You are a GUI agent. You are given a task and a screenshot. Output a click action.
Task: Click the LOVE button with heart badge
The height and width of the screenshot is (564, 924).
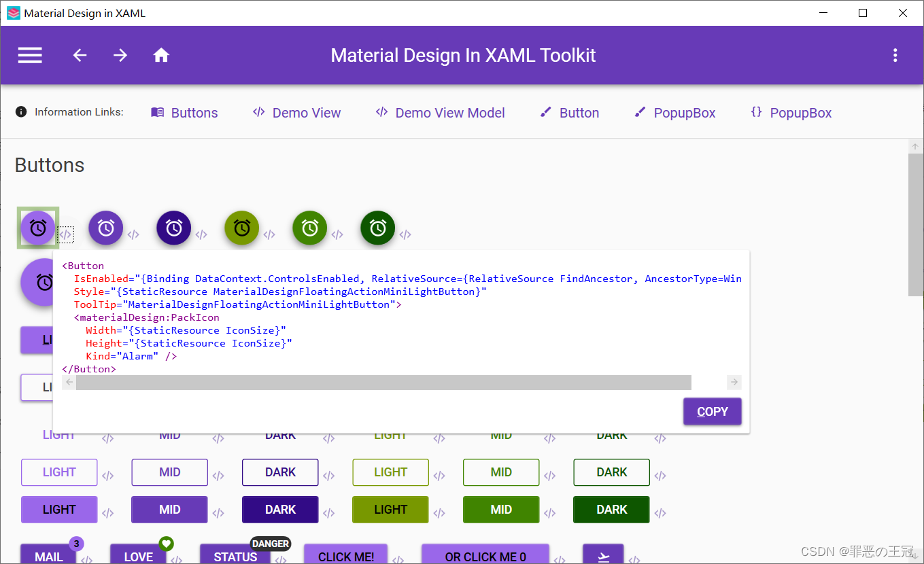(139, 554)
